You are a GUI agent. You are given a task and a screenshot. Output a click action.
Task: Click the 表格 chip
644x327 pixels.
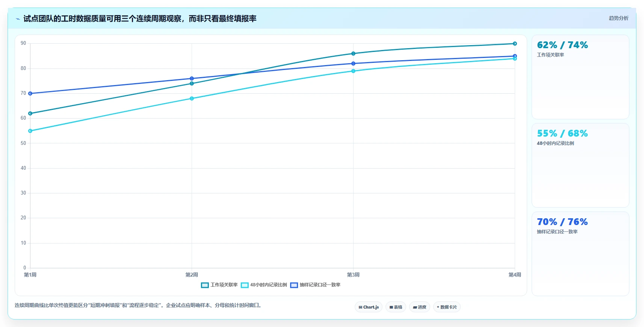click(x=396, y=307)
